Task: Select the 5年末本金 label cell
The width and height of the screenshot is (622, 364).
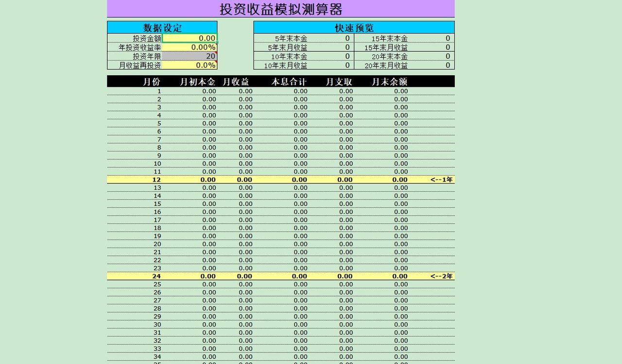Action: pos(292,38)
